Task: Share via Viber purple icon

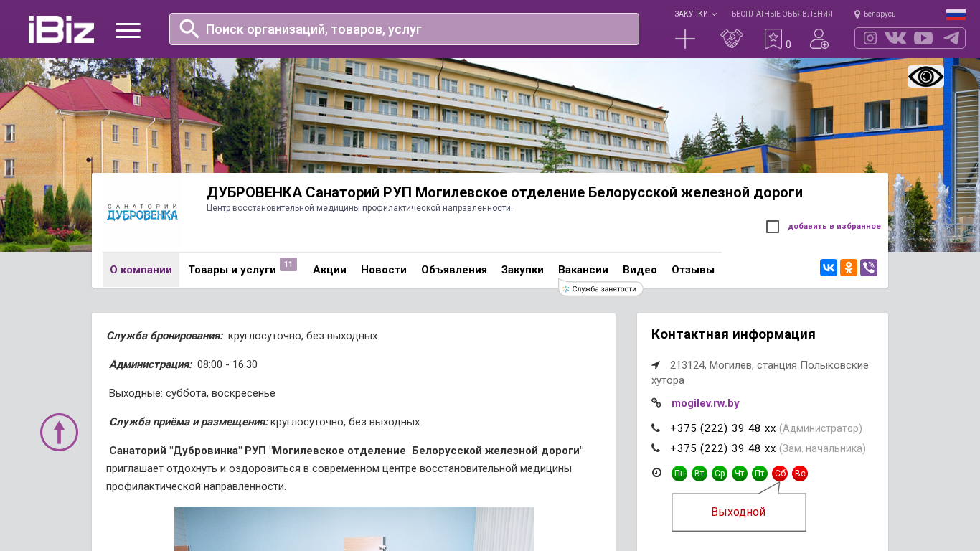Action: point(869,268)
